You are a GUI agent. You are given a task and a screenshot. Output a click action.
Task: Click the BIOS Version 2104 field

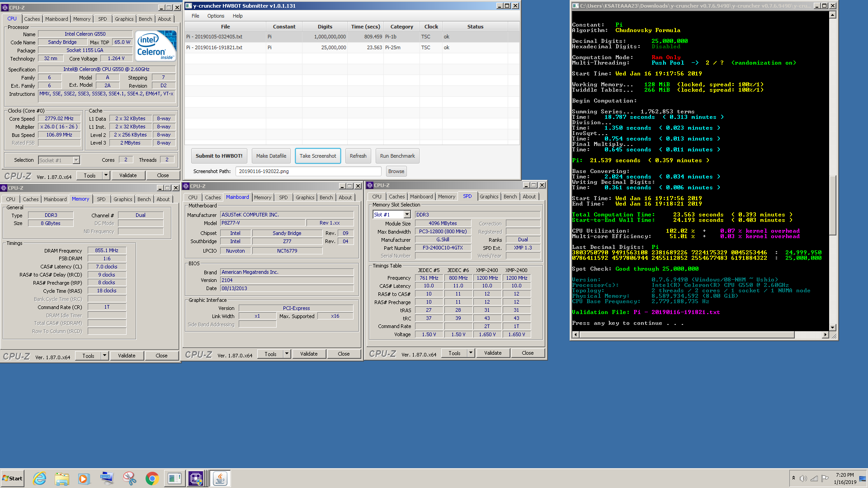pyautogui.click(x=287, y=280)
